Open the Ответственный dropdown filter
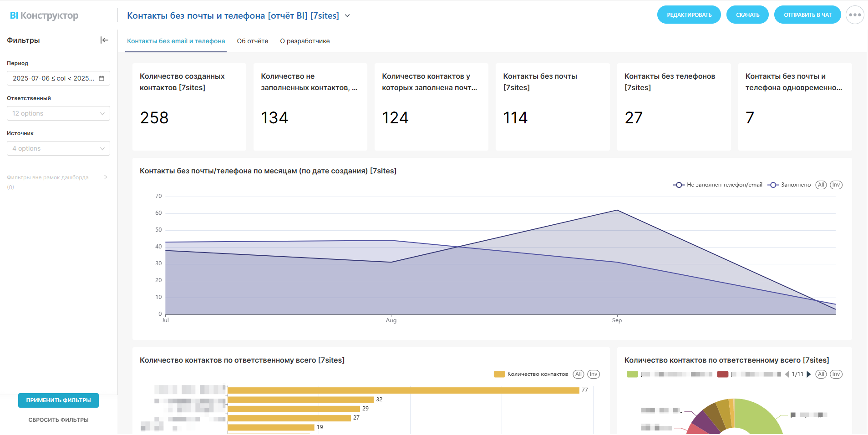The height and width of the screenshot is (435, 868). tap(58, 113)
